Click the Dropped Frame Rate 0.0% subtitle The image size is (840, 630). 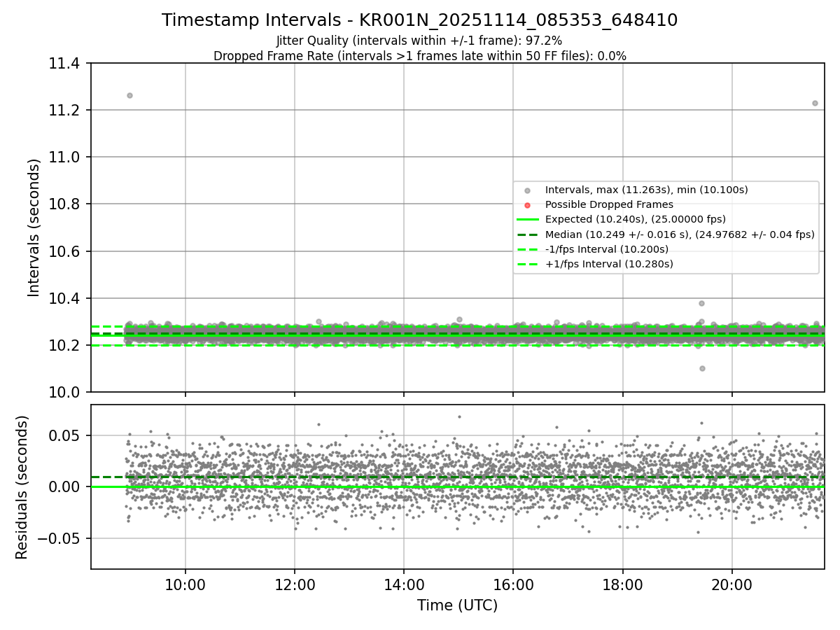(420, 56)
